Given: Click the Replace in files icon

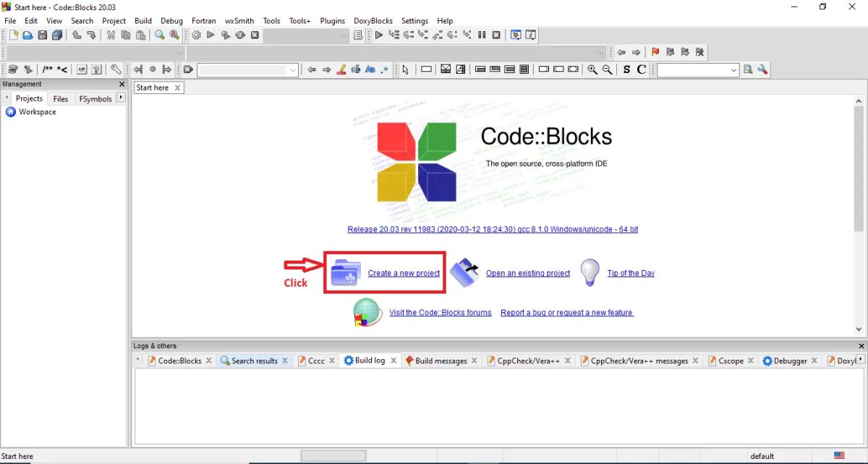Looking at the screenshot, I should coord(174,35).
